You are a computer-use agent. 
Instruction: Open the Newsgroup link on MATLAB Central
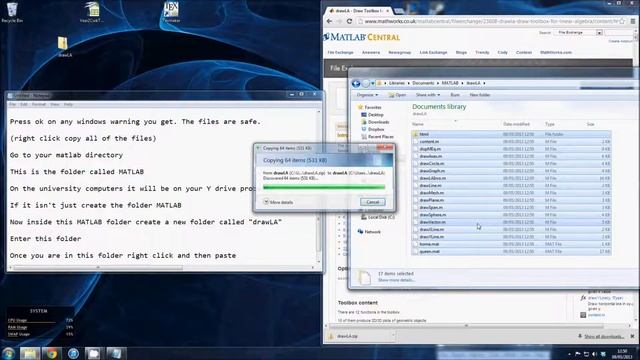tap(400, 53)
